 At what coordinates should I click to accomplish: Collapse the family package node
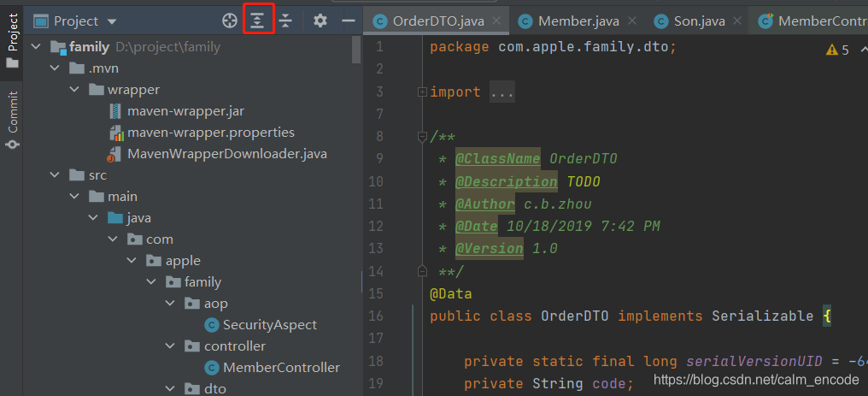(x=151, y=282)
